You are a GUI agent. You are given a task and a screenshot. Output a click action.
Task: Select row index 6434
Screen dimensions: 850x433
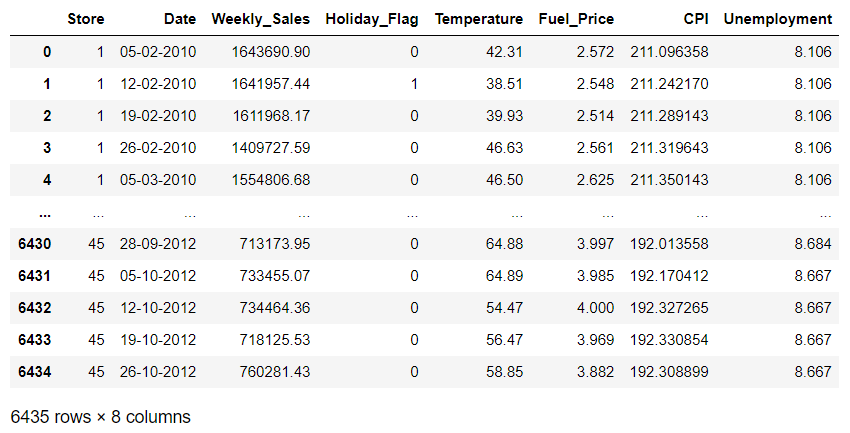point(35,372)
